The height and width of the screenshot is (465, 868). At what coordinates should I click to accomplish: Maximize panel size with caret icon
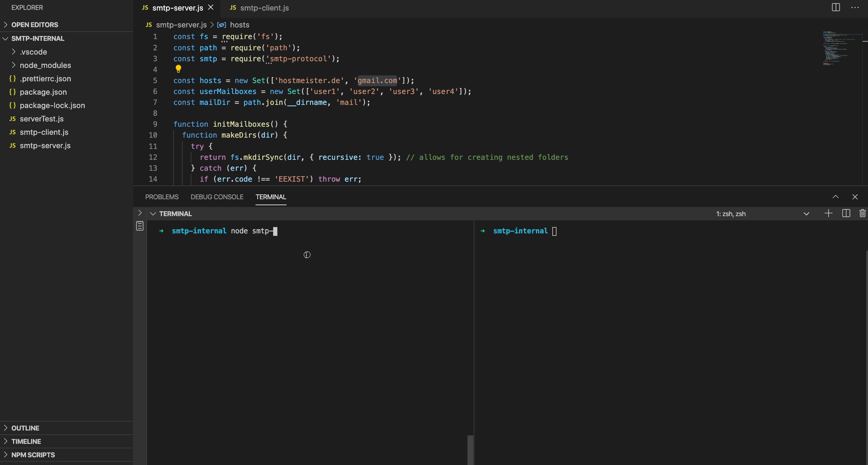coord(835,197)
